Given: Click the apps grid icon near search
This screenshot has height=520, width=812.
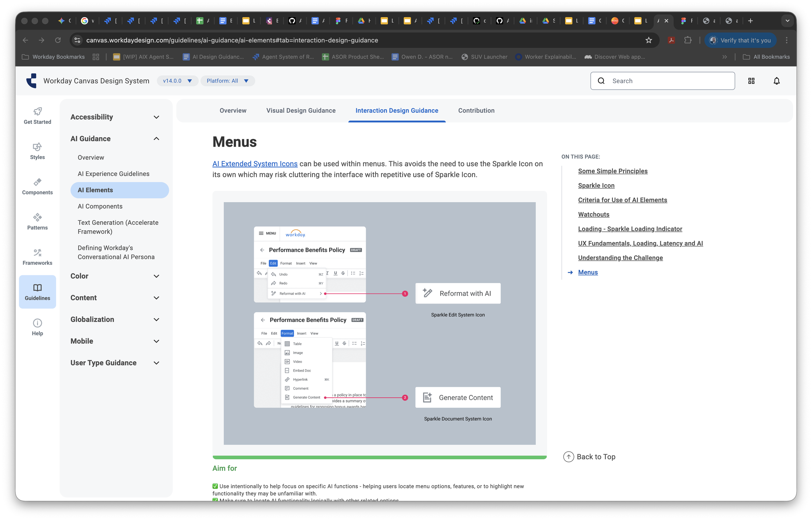Looking at the screenshot, I should (751, 81).
